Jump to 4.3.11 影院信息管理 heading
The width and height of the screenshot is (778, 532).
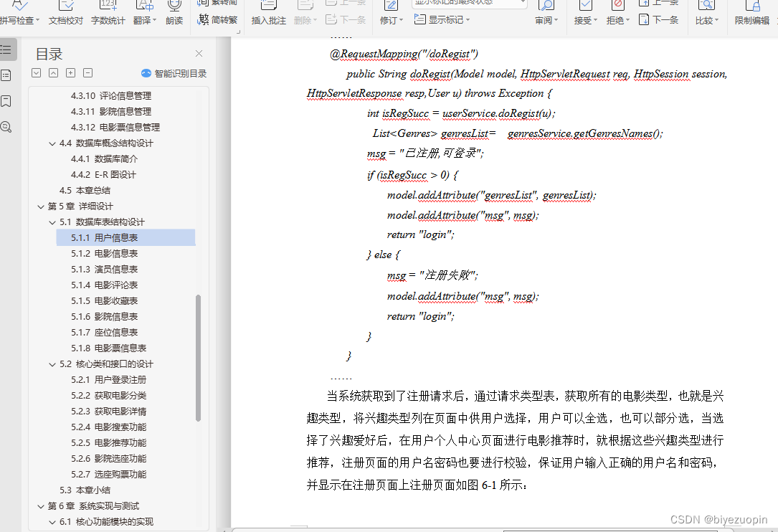pos(111,112)
